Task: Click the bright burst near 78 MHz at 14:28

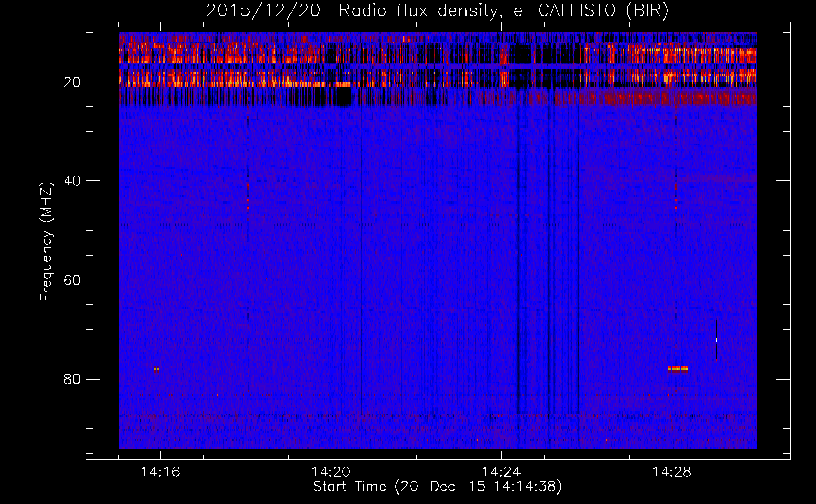Action: coord(678,368)
